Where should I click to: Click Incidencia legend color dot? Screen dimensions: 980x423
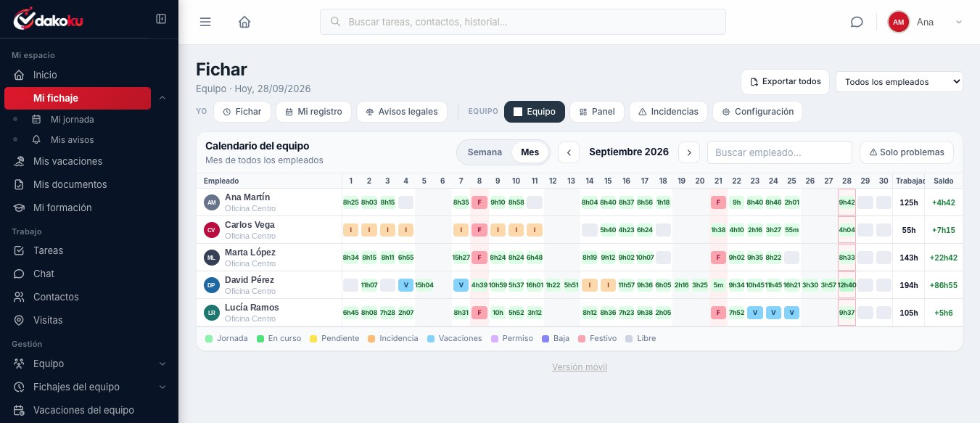pos(371,338)
